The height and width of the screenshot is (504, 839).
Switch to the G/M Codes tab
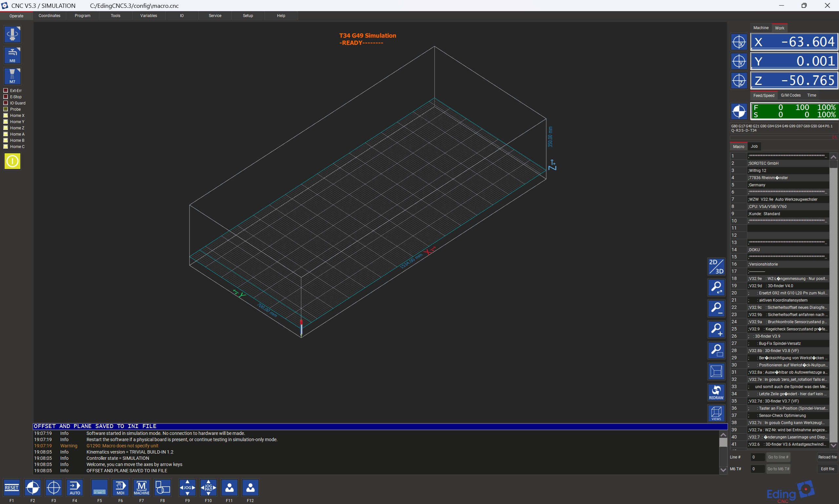coord(790,95)
